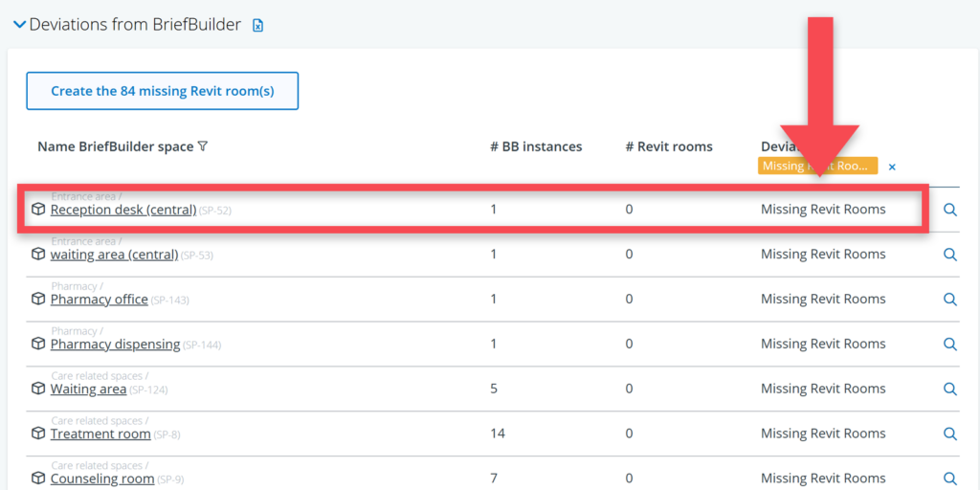Screen dimensions: 980x490
Task: Open the Pharmacy dispensing space link
Action: pyautogui.click(x=115, y=345)
